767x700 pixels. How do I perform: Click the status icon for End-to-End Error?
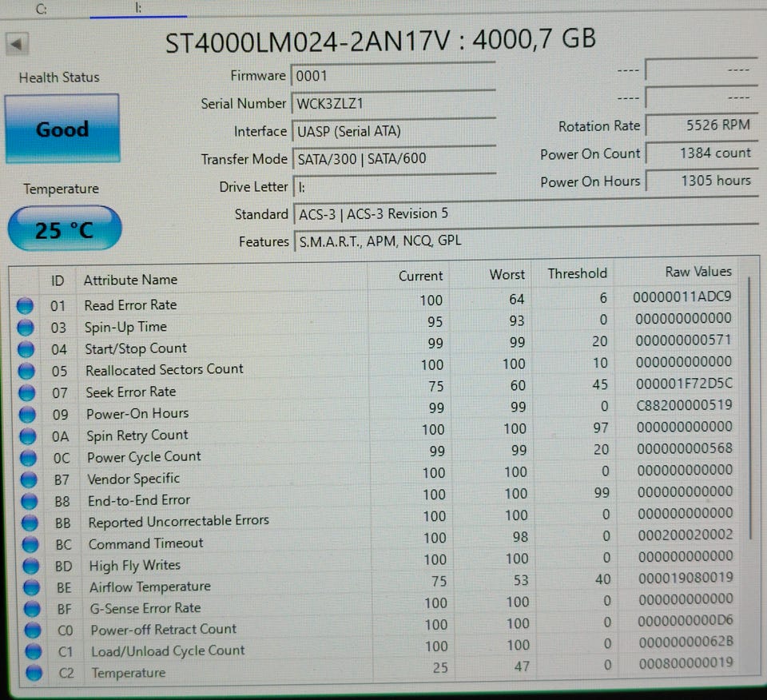point(30,501)
